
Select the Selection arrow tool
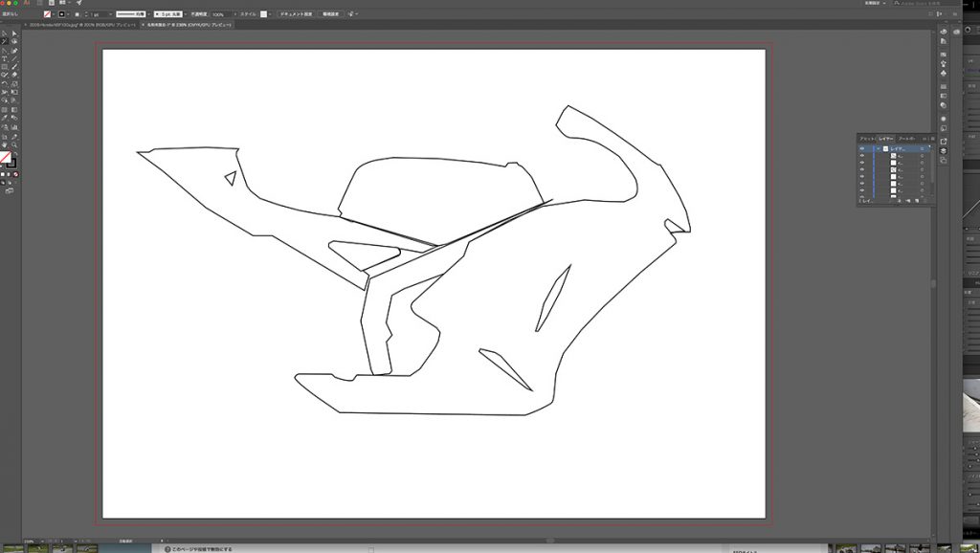click(x=4, y=33)
